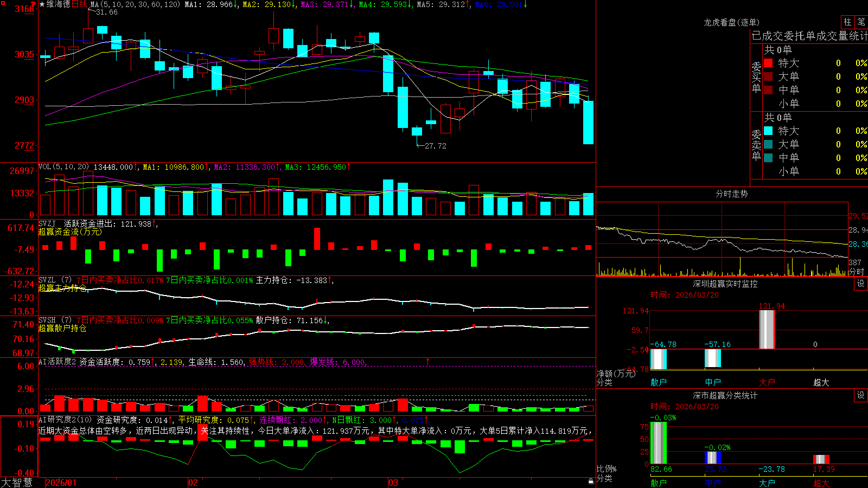Open MA(5,10,20,30,60,120) indicator parameters
Image resolution: width=868 pixels, height=488 pixels.
[x=135, y=4]
